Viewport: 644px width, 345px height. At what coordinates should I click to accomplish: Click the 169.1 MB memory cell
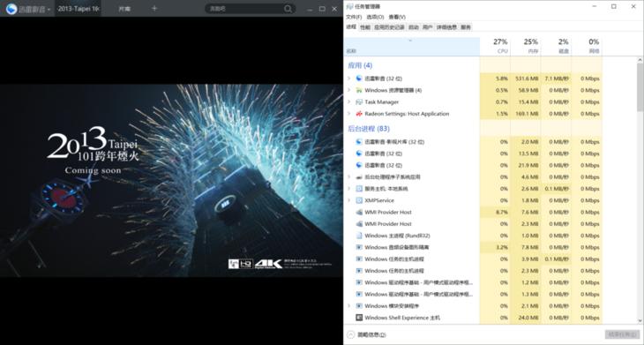pyautogui.click(x=526, y=114)
